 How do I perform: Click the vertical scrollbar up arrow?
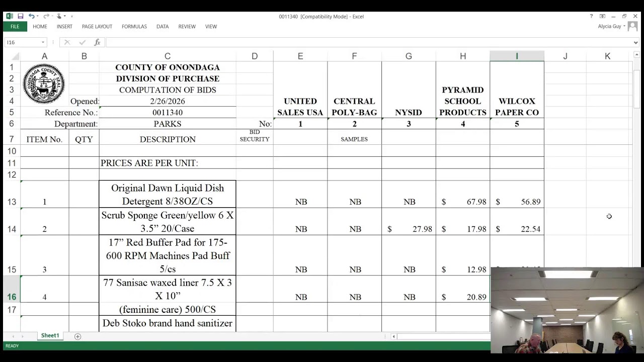coord(636,55)
